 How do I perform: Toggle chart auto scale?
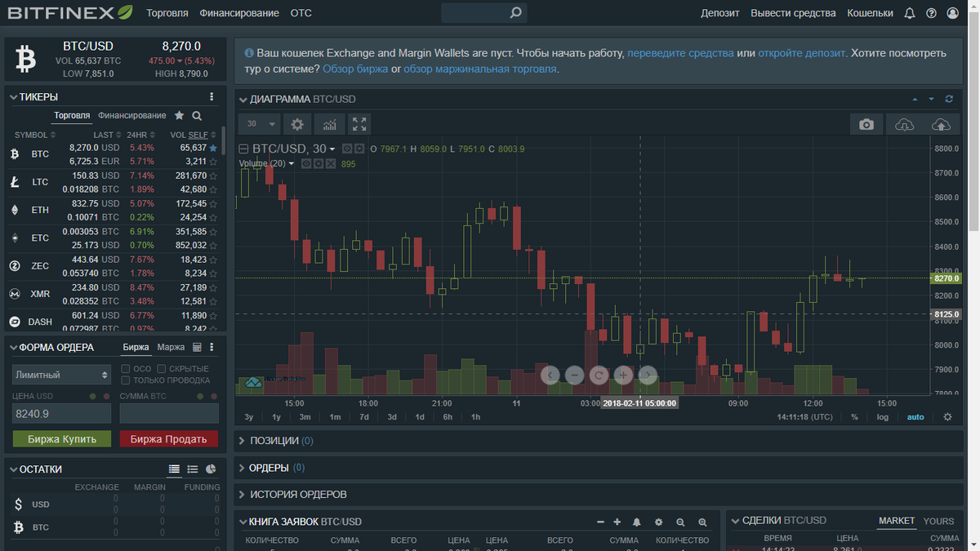[x=915, y=417]
